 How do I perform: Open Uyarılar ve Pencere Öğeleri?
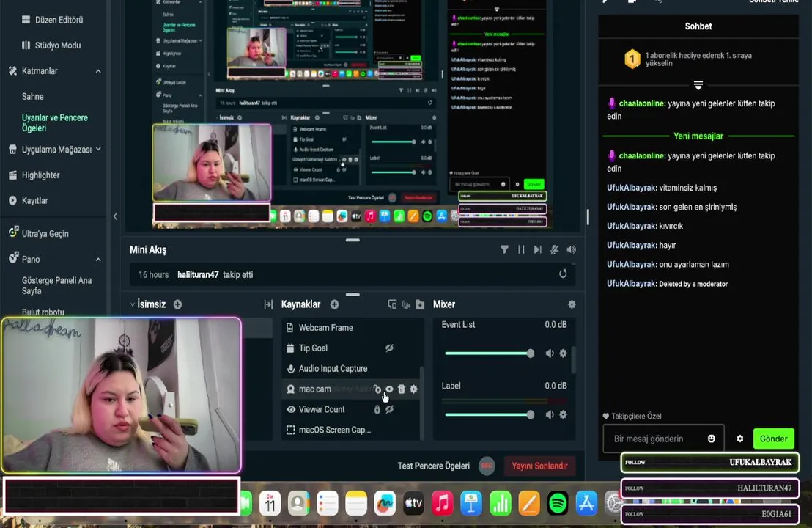[55, 122]
